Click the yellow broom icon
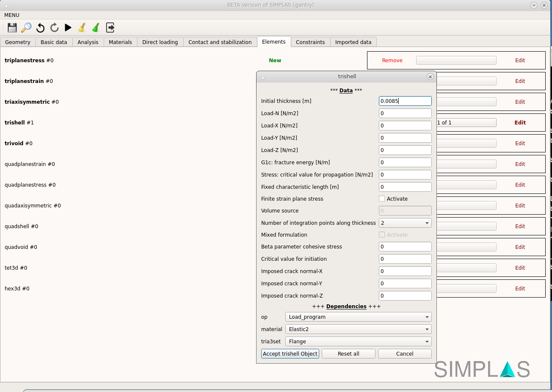 (82, 28)
